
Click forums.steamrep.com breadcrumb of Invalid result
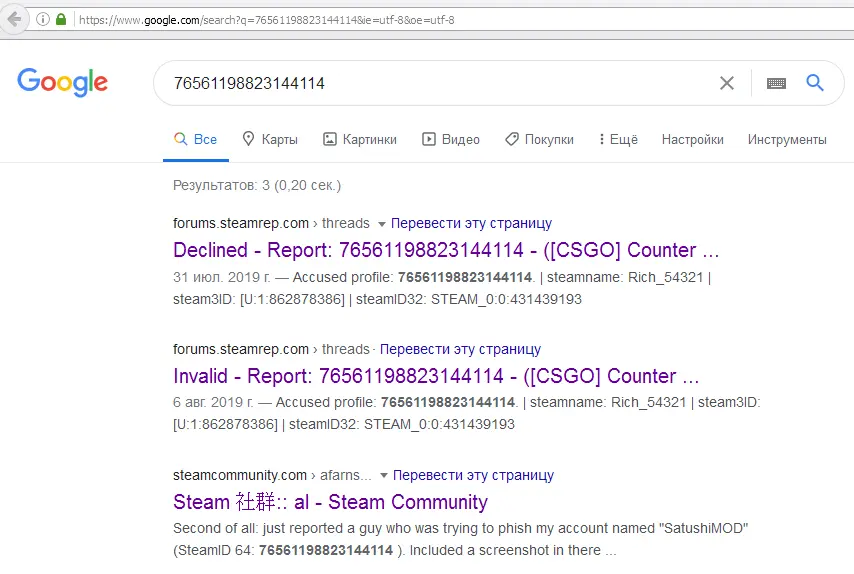pyautogui.click(x=241, y=349)
